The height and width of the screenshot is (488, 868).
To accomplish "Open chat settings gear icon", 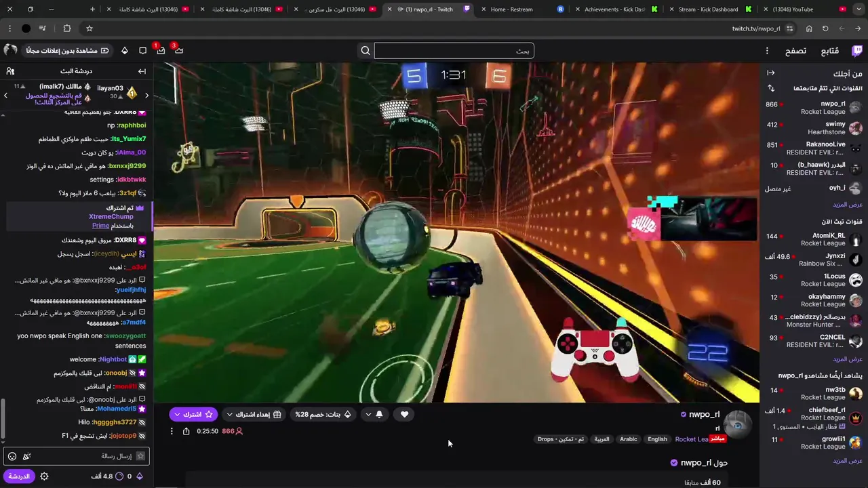I will [44, 476].
